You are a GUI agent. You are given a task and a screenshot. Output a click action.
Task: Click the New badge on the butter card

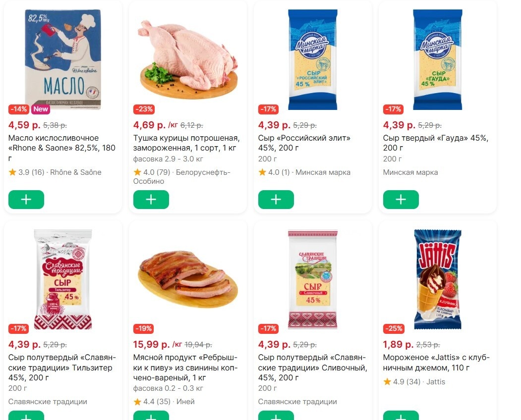40,109
